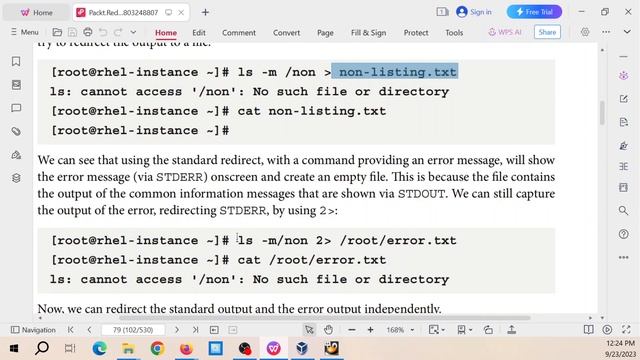The image size is (640, 360).
Task: Click the page number field 79 (102/530)
Action: click(133, 329)
